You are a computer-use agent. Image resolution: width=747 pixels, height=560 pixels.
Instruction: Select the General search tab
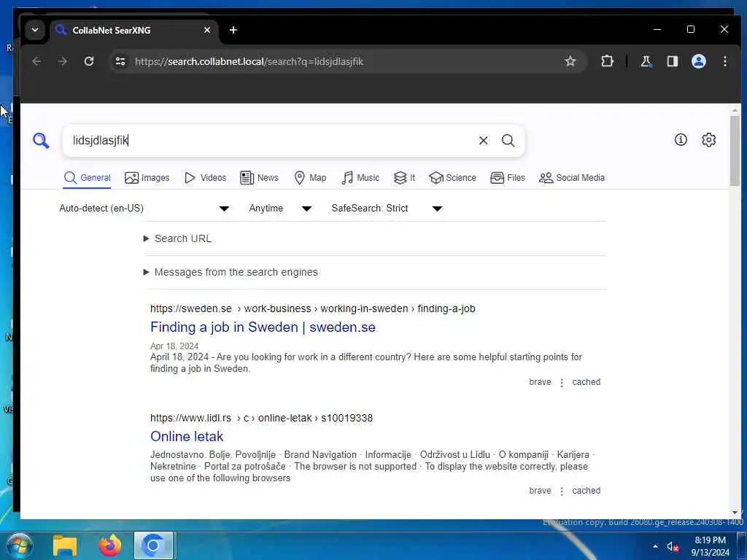(x=88, y=178)
